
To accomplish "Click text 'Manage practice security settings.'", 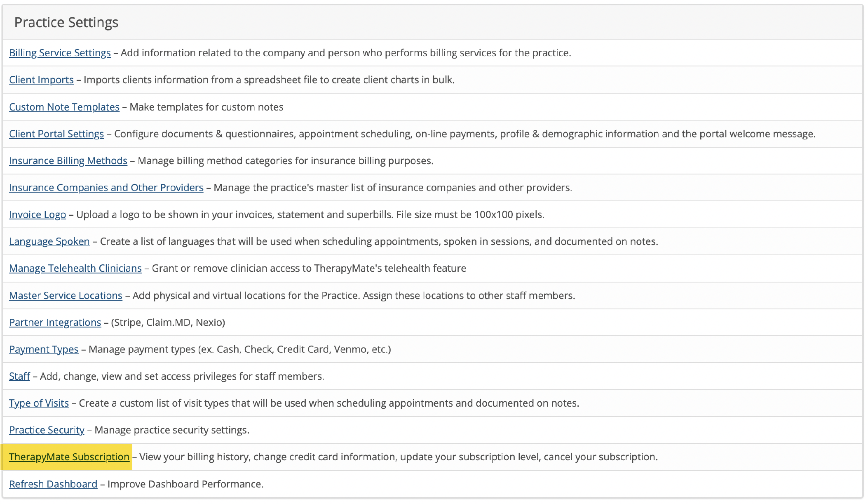I will tap(172, 430).
